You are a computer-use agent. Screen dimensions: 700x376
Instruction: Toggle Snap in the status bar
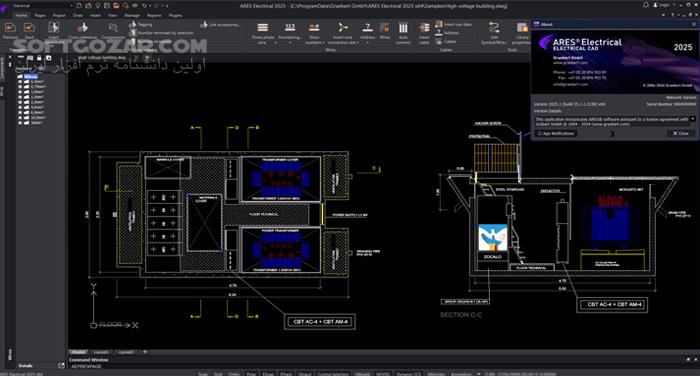click(203, 374)
